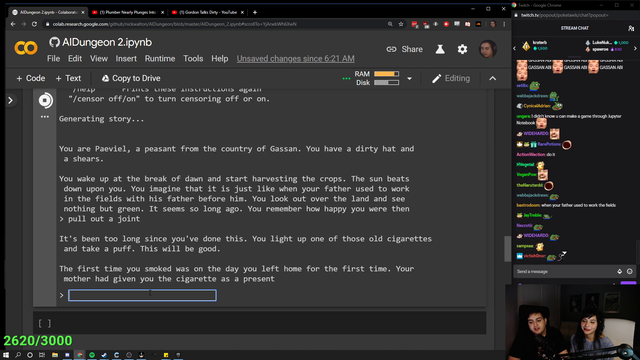Click the flask experiment icon
The image size is (640, 360).
tap(440, 49)
